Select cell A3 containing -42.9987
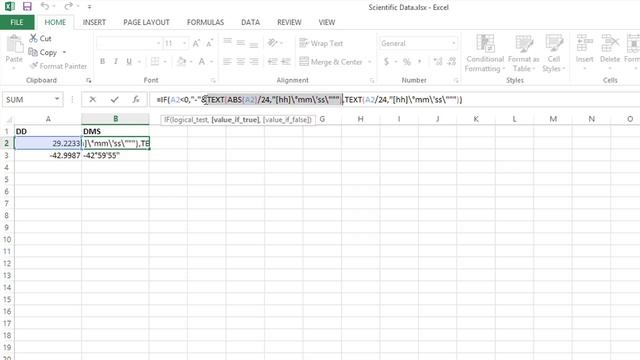 (x=48, y=156)
